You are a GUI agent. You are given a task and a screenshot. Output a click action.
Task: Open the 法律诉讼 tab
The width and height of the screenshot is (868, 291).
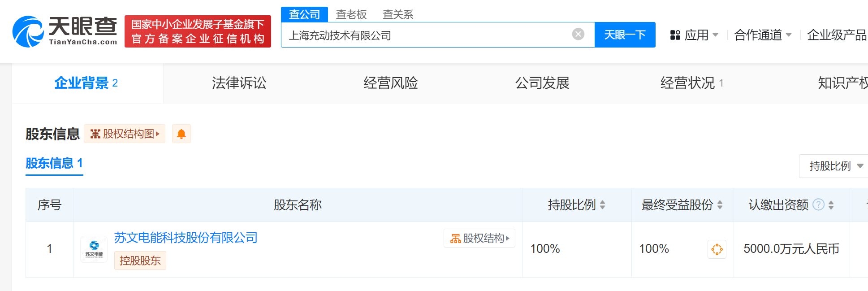pyautogui.click(x=239, y=83)
